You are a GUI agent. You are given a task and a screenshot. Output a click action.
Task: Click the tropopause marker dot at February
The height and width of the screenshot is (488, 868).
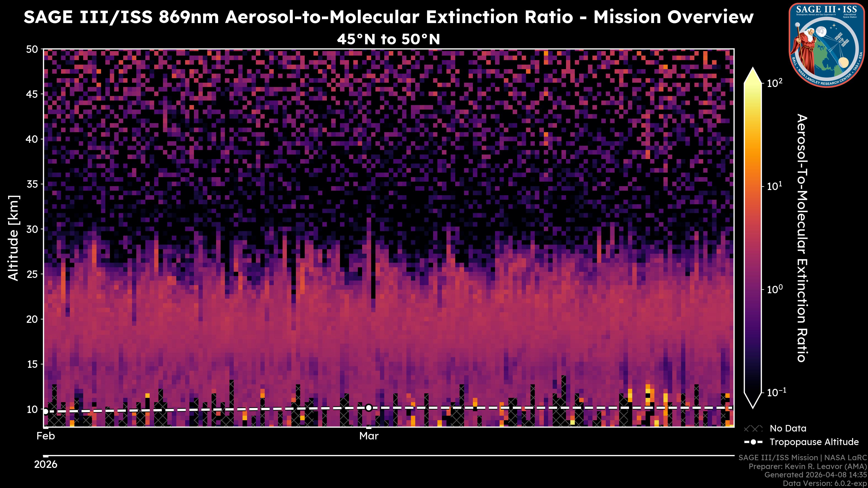tap(45, 411)
